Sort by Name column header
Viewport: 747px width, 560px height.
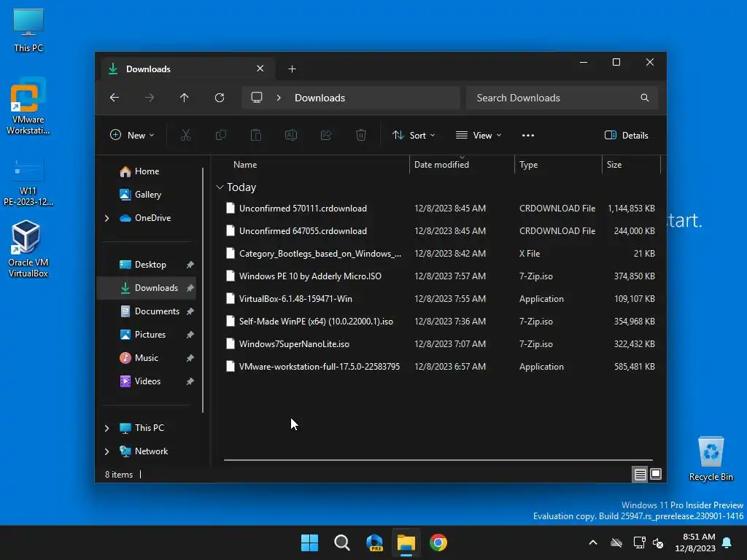tap(245, 165)
